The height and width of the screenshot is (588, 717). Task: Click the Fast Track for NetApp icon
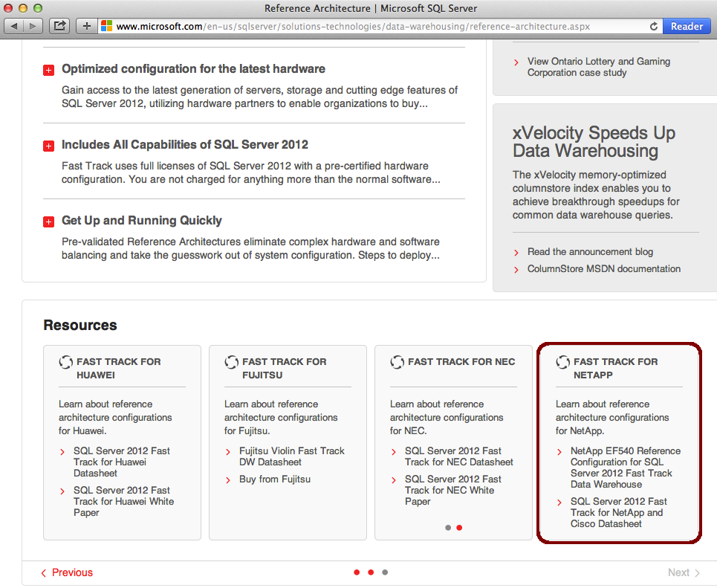tap(563, 362)
